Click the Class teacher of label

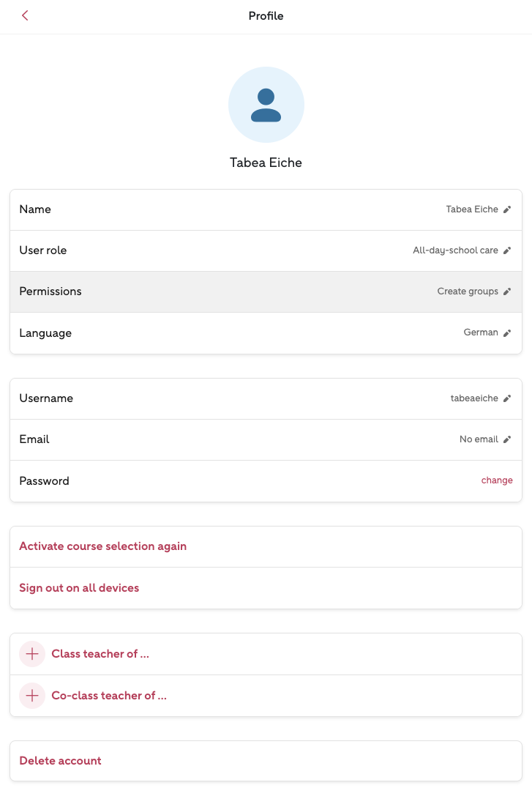100,654
